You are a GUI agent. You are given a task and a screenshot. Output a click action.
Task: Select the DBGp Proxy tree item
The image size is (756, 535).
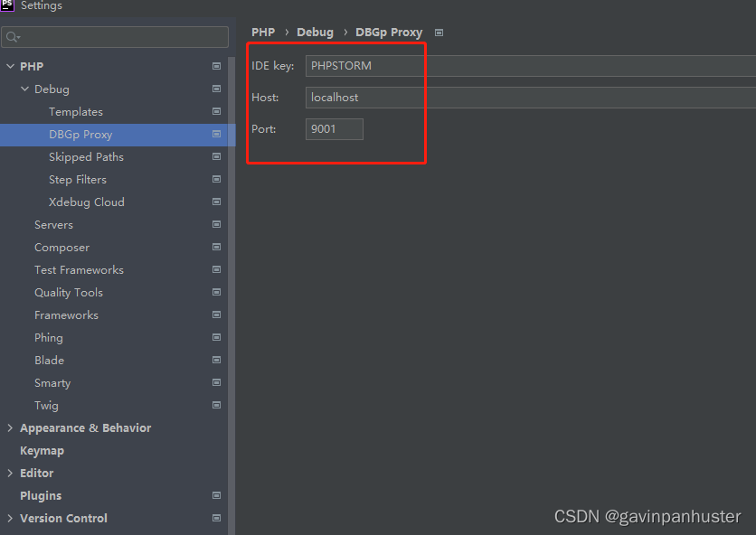point(80,135)
